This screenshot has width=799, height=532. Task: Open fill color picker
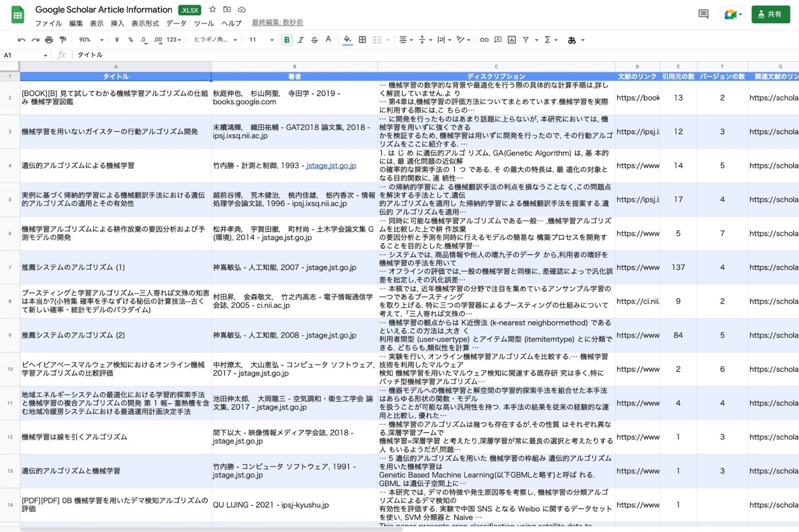[348, 40]
